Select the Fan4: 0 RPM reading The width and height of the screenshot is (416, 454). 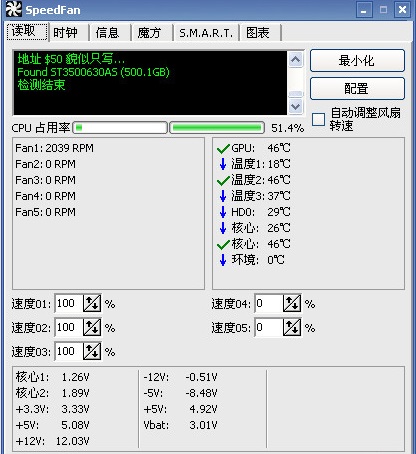[x=45, y=196]
